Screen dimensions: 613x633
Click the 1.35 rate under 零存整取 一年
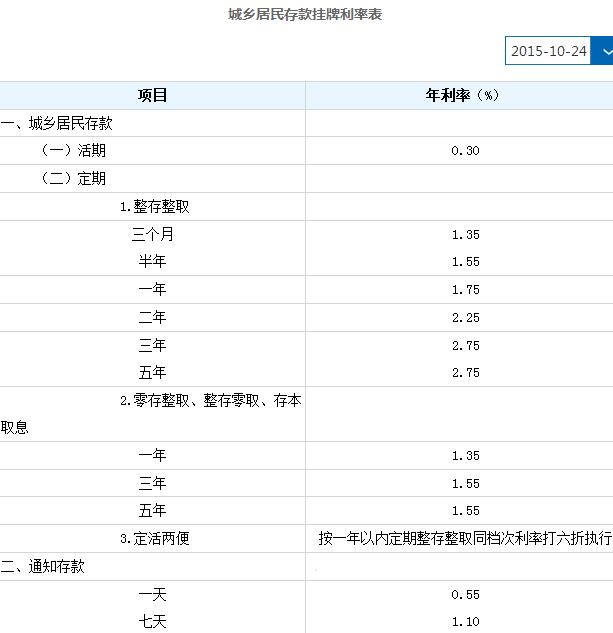point(466,456)
